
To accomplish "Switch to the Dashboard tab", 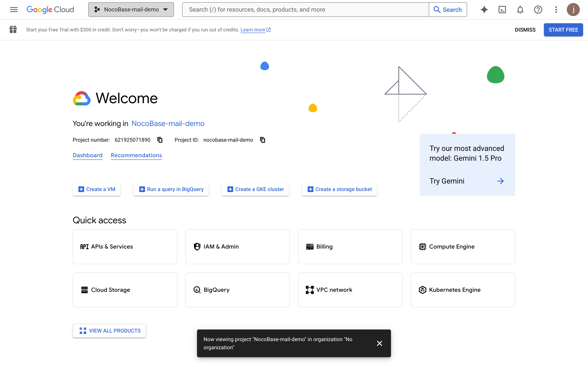I will [x=87, y=155].
